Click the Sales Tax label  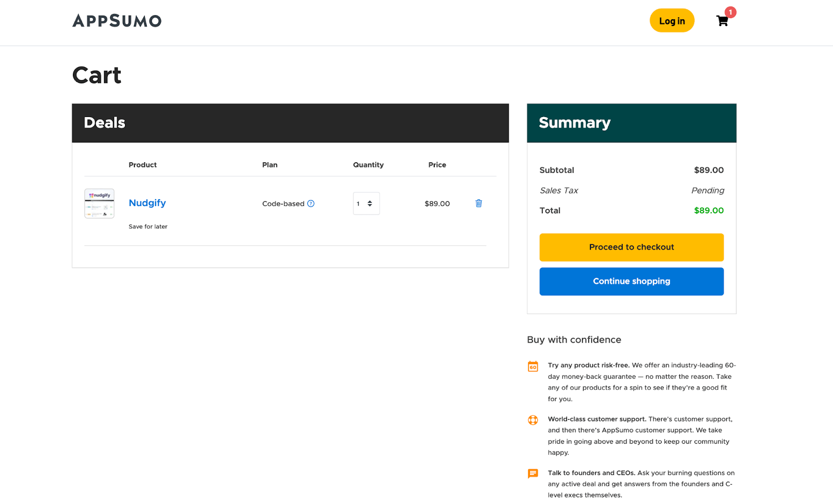[x=559, y=190]
